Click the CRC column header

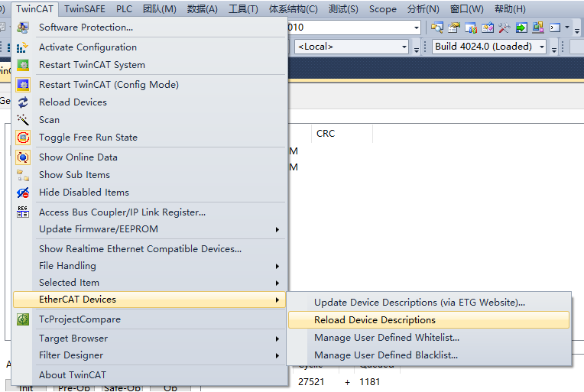[x=342, y=134]
